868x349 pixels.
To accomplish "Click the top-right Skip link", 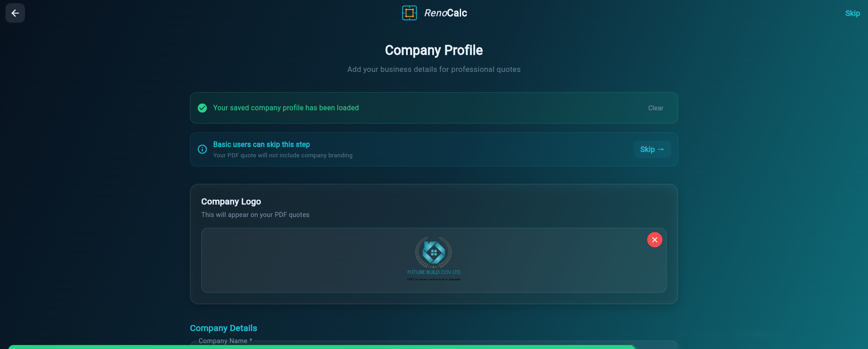I will click(852, 13).
